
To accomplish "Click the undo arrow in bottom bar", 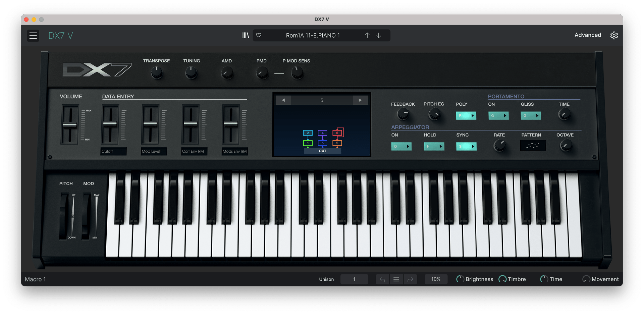I will point(382,279).
